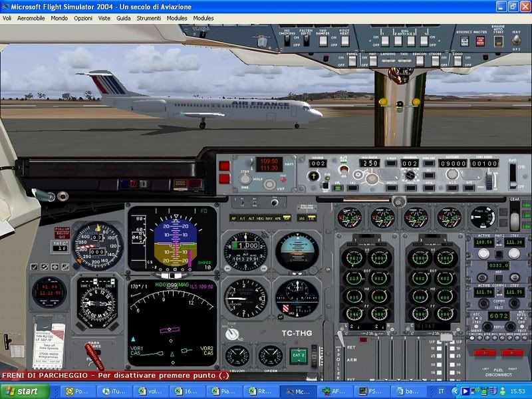532x399 pixels.
Task: Flip the Panel lights switch
Action: [352, 61]
